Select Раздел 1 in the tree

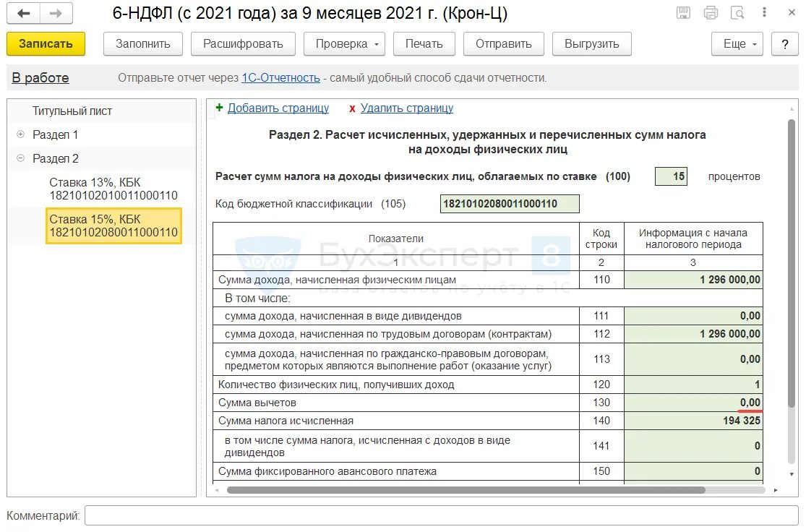tap(56, 134)
